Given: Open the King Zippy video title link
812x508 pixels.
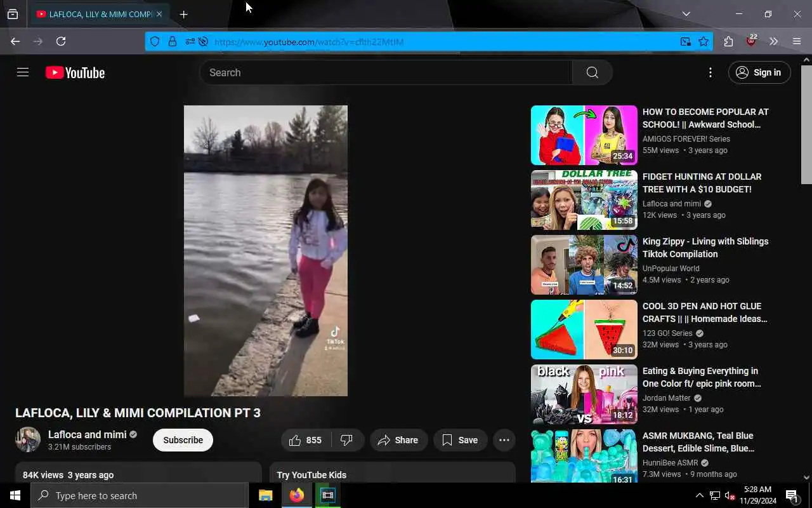Looking at the screenshot, I should point(705,248).
